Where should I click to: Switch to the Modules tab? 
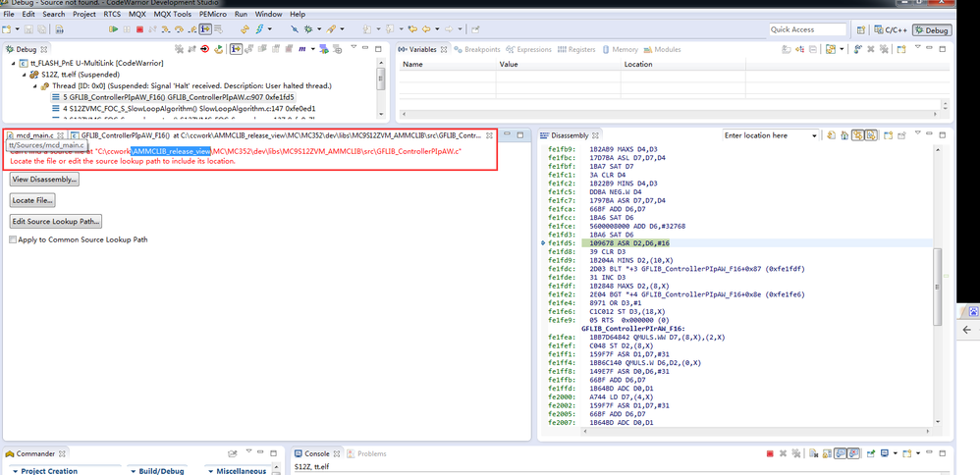pyautogui.click(x=663, y=49)
